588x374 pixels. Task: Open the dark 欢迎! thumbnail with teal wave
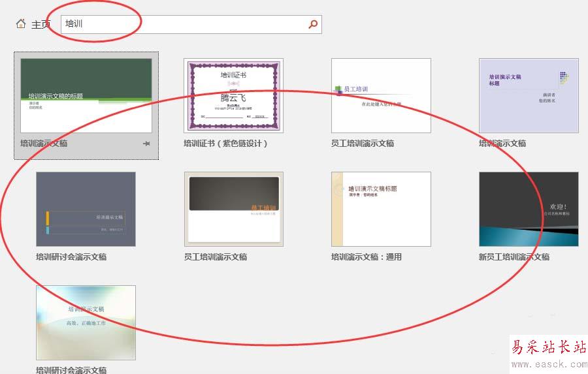pyautogui.click(x=529, y=209)
